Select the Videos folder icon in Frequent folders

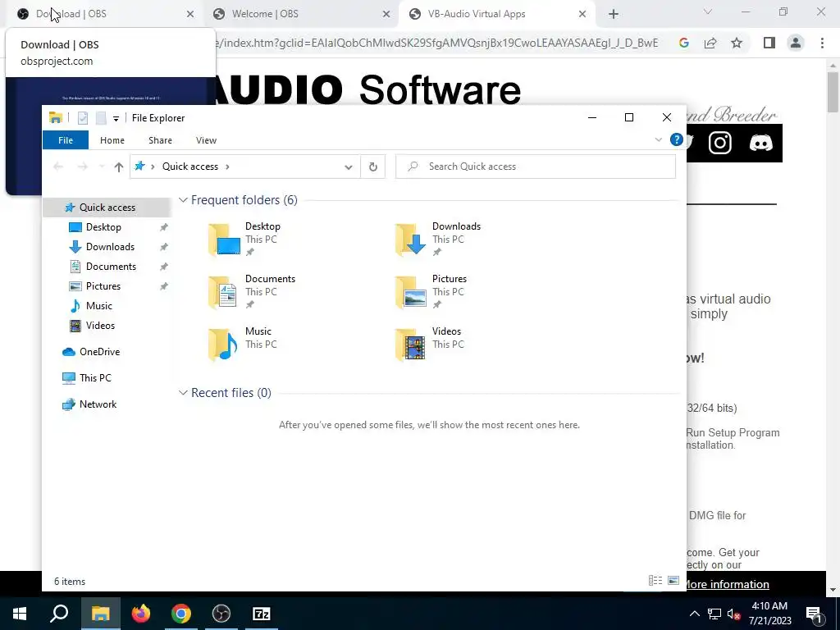point(410,345)
